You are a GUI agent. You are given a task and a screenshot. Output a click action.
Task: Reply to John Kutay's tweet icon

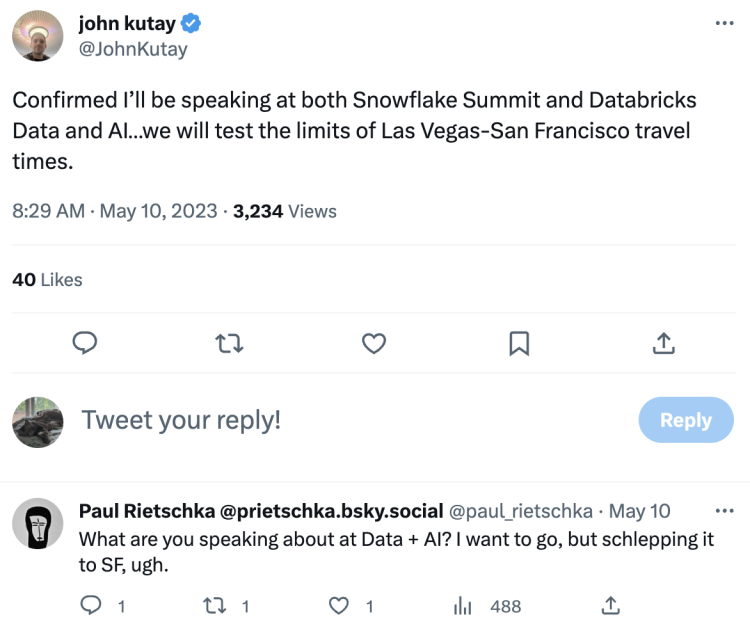(x=86, y=344)
